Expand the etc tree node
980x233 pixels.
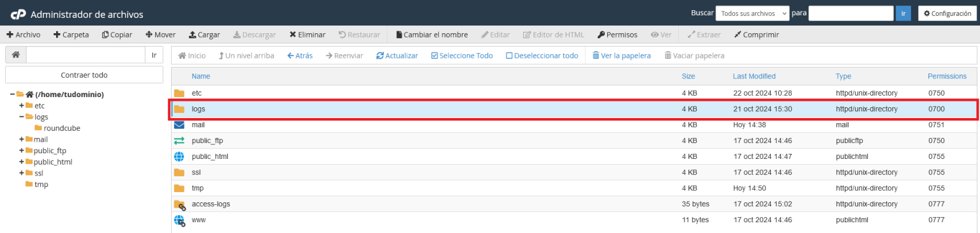click(22, 105)
